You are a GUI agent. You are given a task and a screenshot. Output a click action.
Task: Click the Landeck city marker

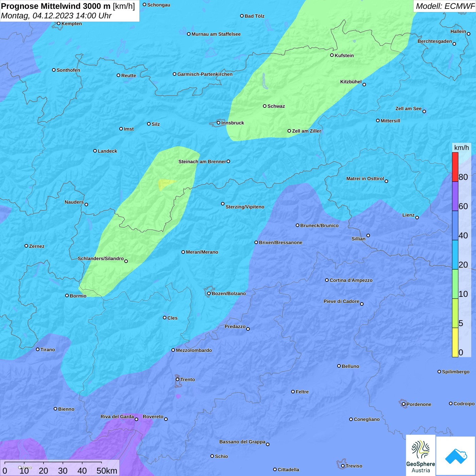95,151
